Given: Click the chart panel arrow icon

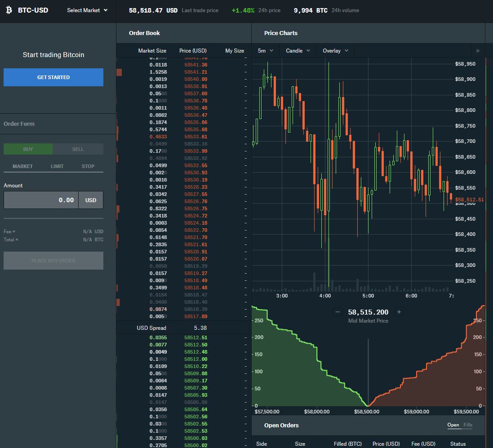Looking at the screenshot, I should (x=478, y=51).
